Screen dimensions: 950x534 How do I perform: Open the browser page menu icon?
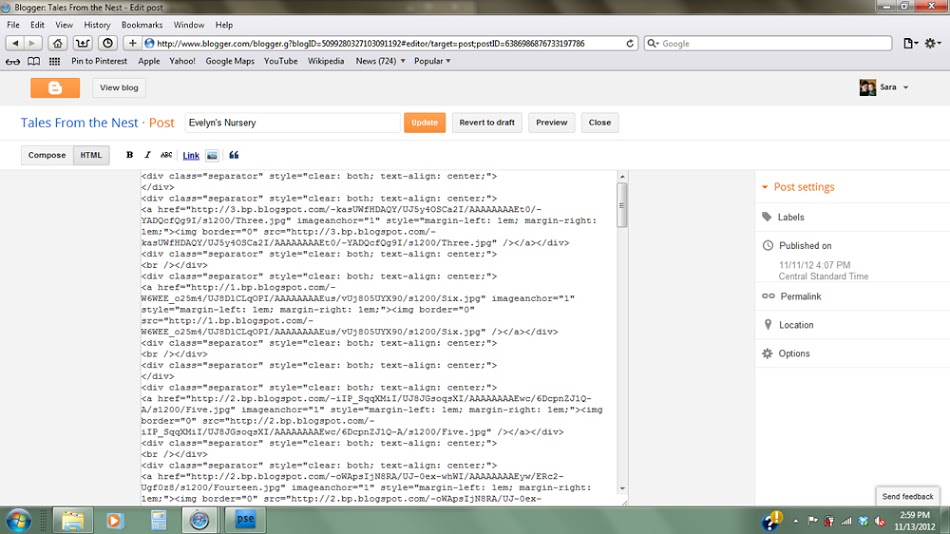tap(910, 44)
